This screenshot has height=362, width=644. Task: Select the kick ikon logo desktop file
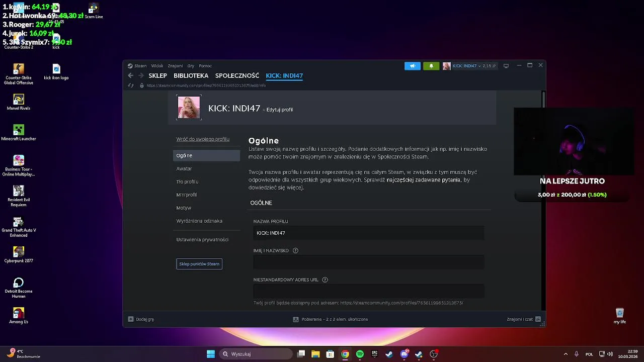[x=56, y=72]
